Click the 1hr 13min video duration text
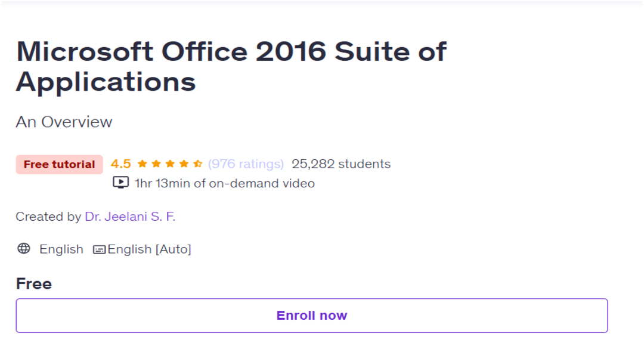The height and width of the screenshot is (358, 644). click(x=225, y=183)
